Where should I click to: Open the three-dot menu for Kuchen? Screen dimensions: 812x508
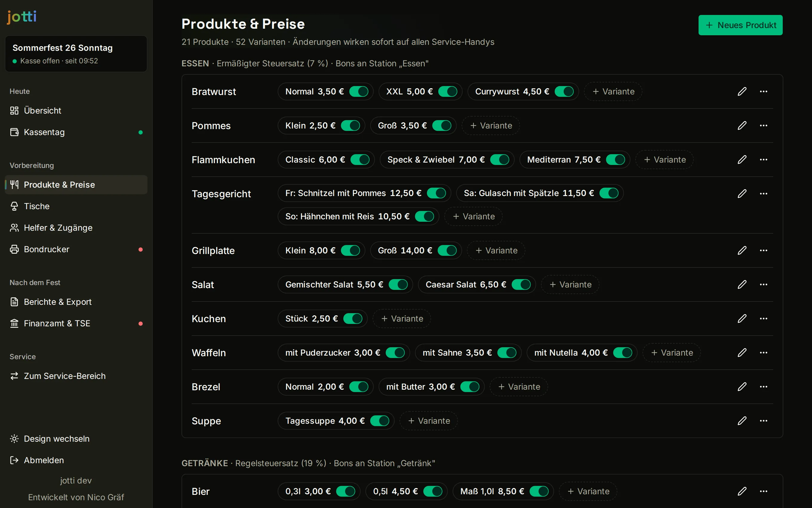[763, 319]
